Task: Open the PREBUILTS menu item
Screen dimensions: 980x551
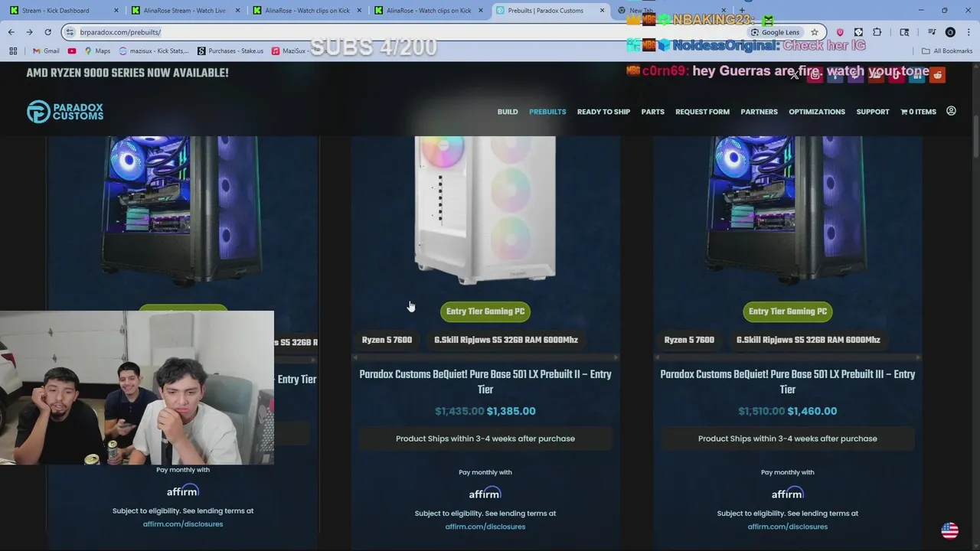Action: (x=547, y=112)
